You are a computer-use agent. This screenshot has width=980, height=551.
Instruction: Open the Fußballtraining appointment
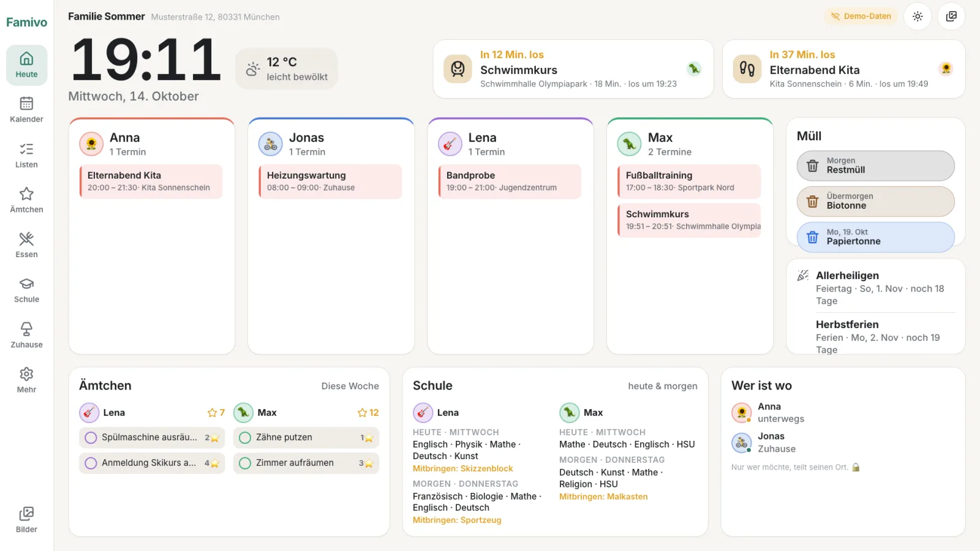tap(689, 181)
